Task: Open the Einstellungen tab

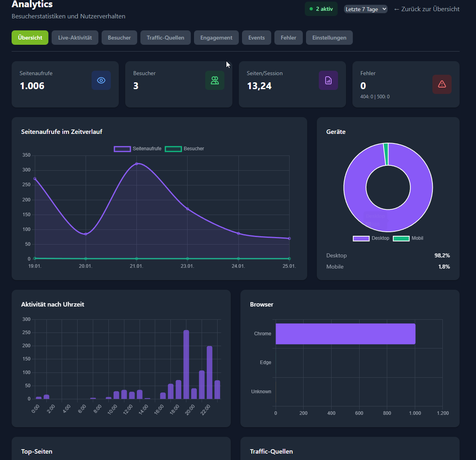Action: click(329, 38)
